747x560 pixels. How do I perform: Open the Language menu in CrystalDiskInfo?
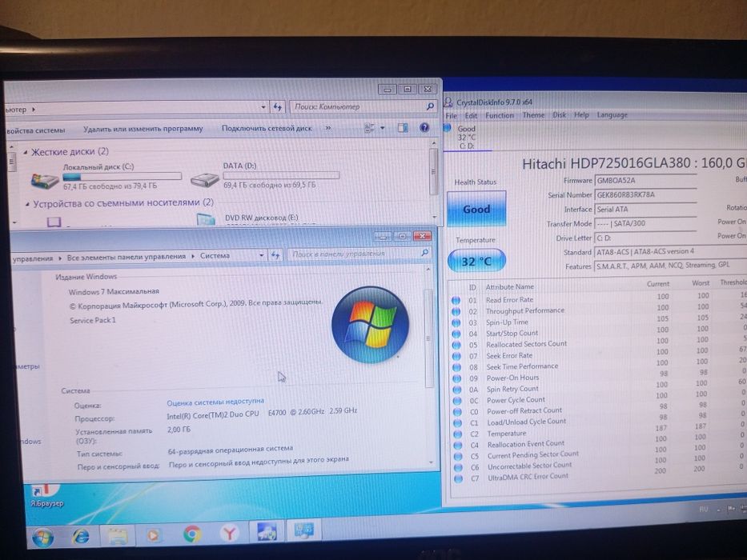tap(612, 114)
